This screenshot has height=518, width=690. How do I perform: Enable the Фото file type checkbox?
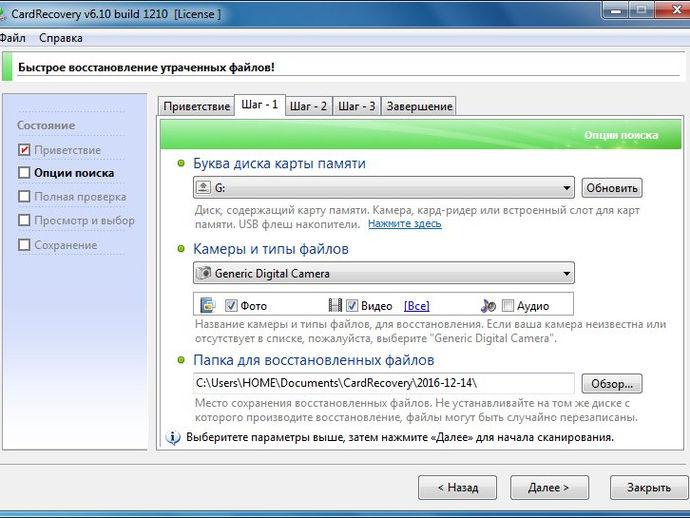[x=231, y=305]
